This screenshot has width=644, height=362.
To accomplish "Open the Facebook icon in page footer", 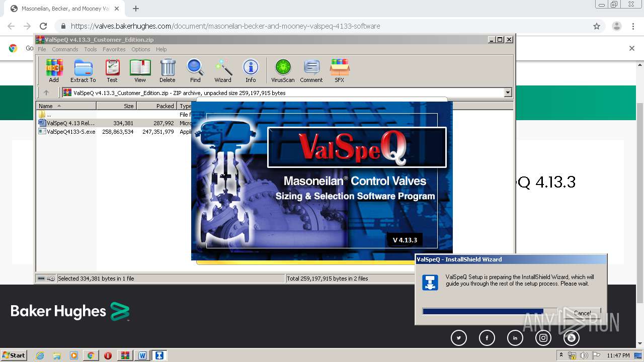I will pyautogui.click(x=487, y=338).
